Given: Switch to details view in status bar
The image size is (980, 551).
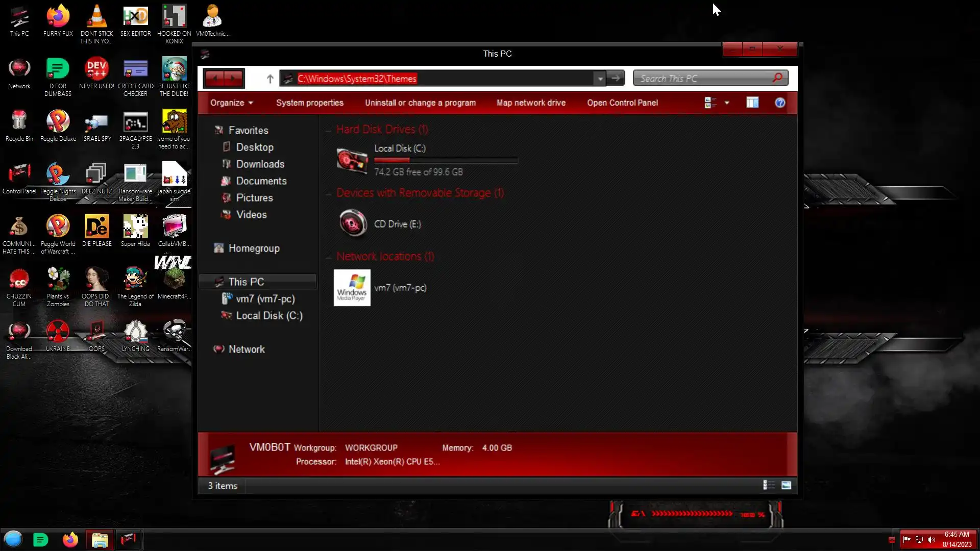Looking at the screenshot, I should pos(768,485).
